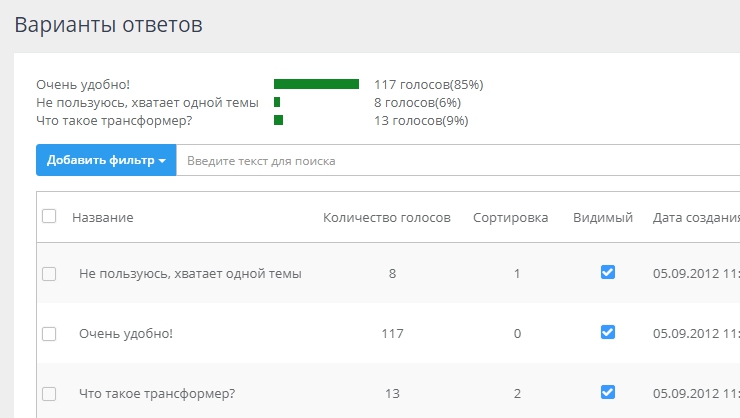Viewport: 740px width, 418px height.
Task: Click the green bar for 117 голосов
Action: click(316, 84)
